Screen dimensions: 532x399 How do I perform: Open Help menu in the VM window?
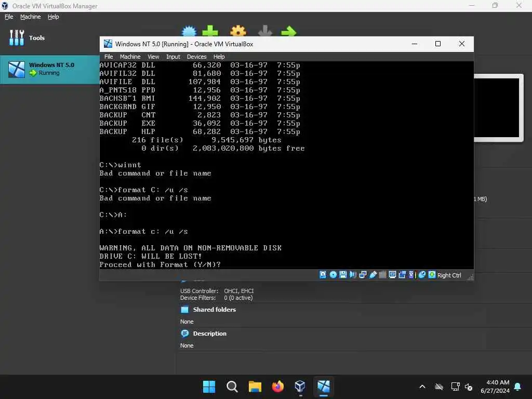[219, 57]
